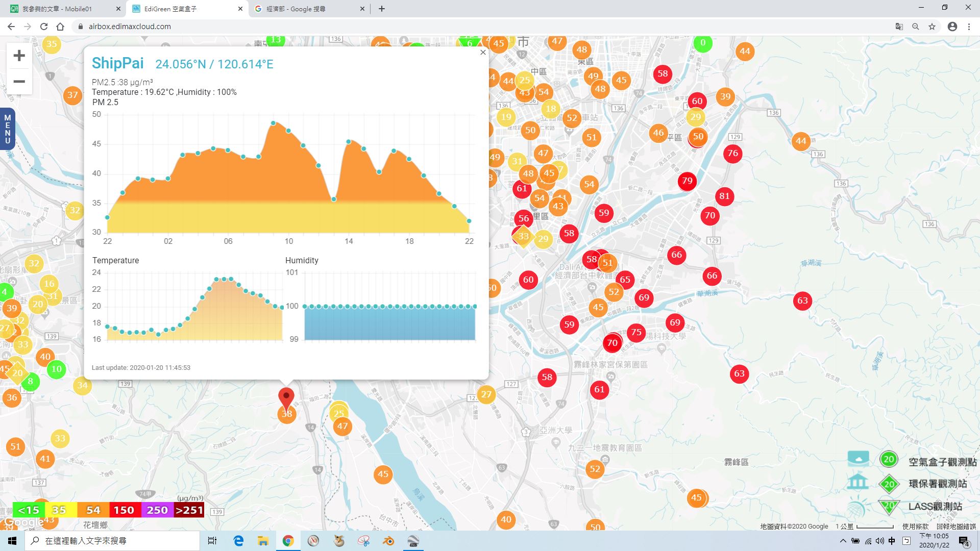The image size is (980, 551).
Task: Open Task View on taskbar
Action: (212, 541)
